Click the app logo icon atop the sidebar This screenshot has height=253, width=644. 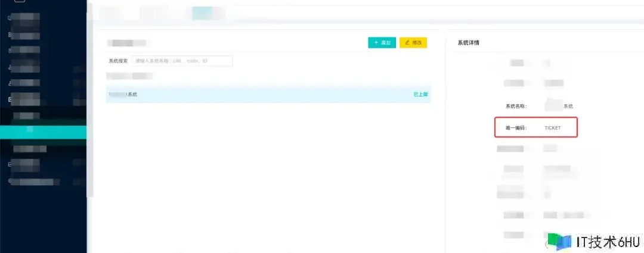[x=20, y=2]
